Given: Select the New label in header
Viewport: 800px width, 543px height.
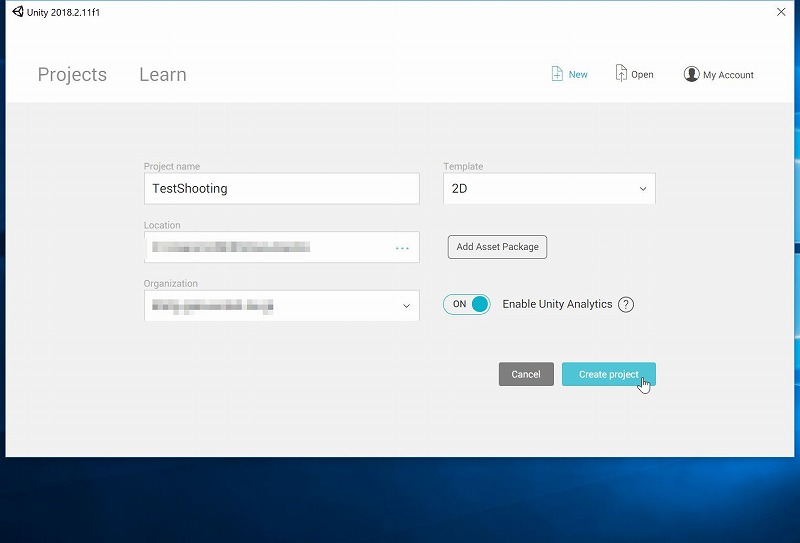Looking at the screenshot, I should (x=578, y=75).
